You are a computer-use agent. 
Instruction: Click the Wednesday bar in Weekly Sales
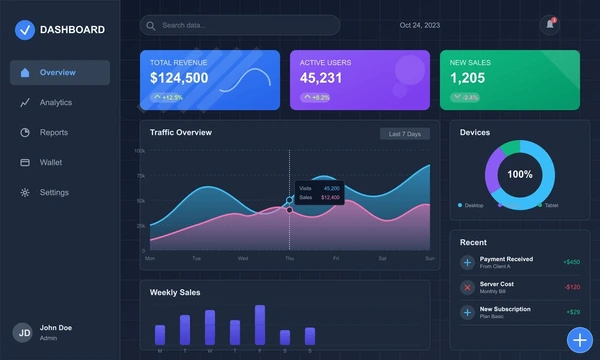(x=210, y=327)
